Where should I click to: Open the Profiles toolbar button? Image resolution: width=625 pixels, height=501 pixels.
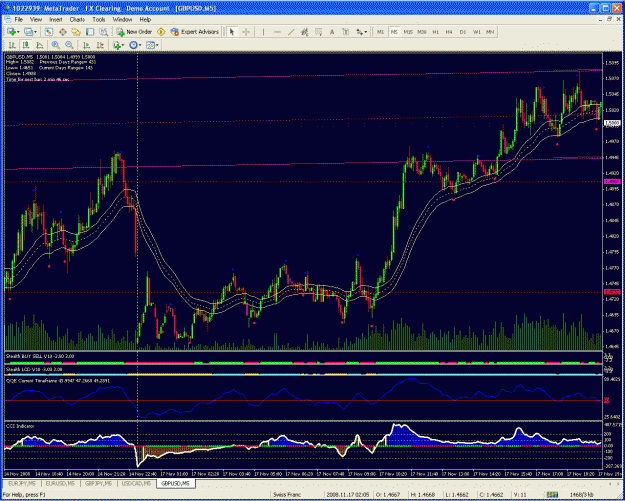tap(28, 32)
